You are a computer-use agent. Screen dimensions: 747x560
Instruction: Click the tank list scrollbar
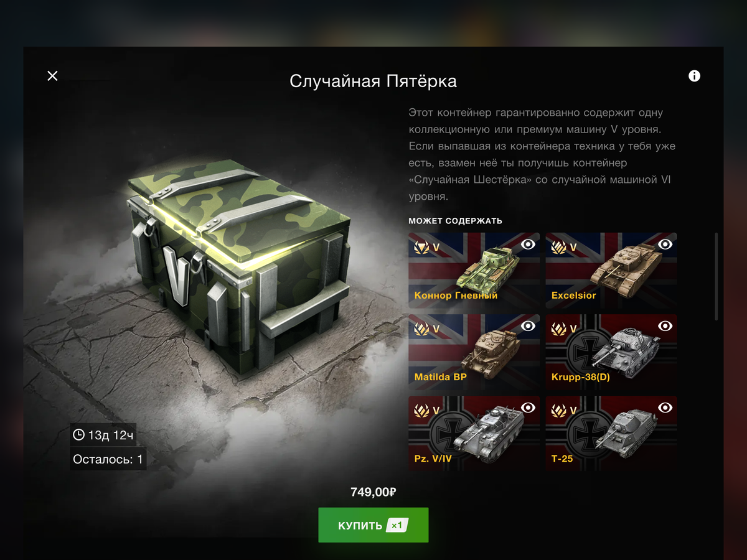coord(716,277)
